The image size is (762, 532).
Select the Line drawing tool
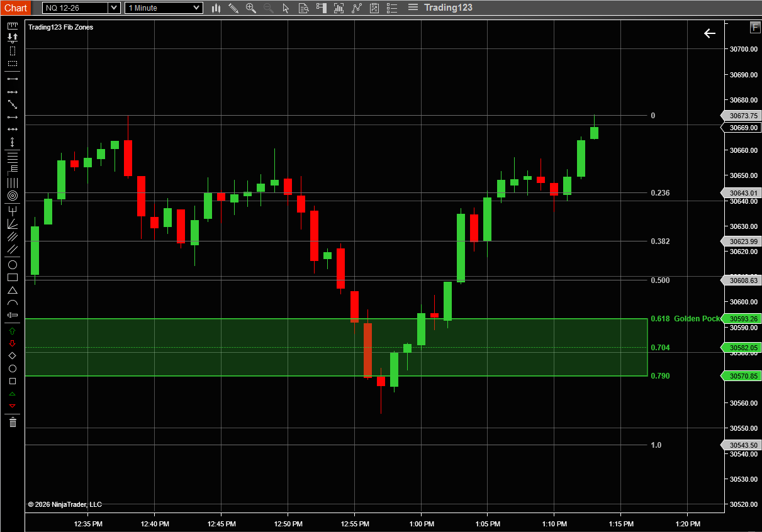point(13,79)
